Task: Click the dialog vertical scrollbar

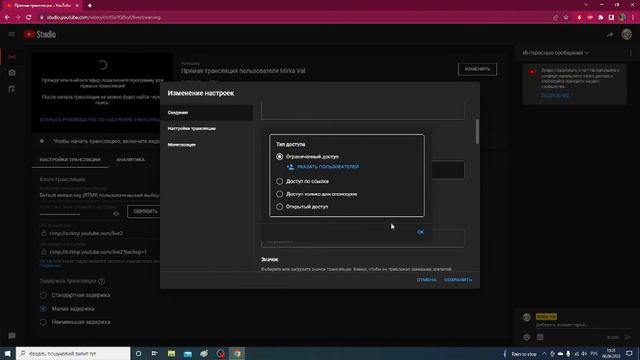Action: click(477, 131)
